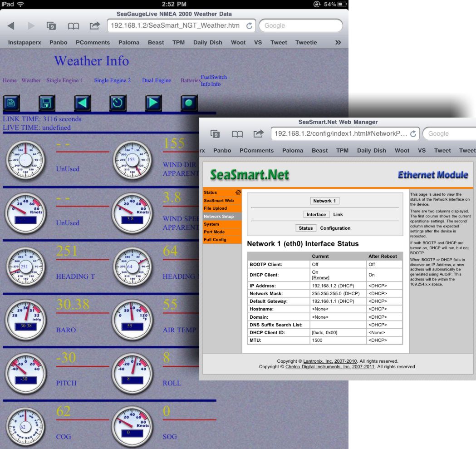Image resolution: width=476 pixels, height=449 pixels.
Task: Open bookmarks book icon in Weather window
Action: pos(73,26)
